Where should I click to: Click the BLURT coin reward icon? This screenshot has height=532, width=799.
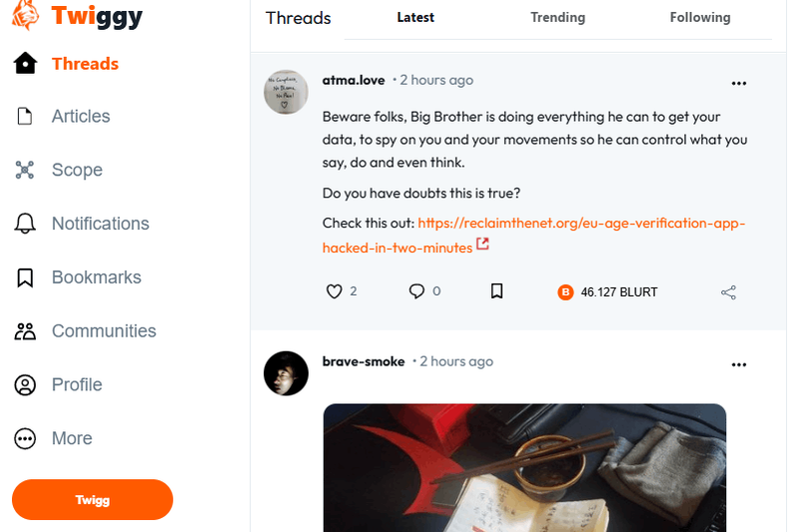click(x=565, y=292)
